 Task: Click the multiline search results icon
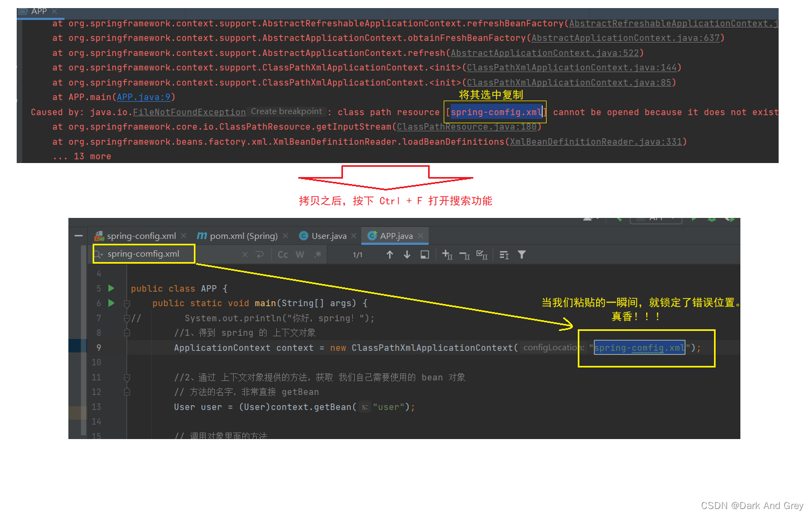(504, 255)
